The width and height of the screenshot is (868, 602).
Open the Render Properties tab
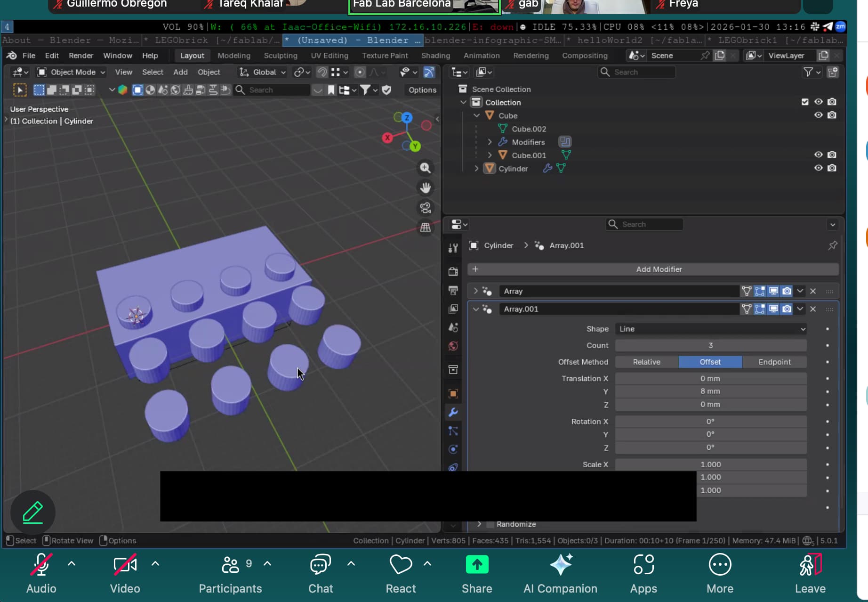453,272
